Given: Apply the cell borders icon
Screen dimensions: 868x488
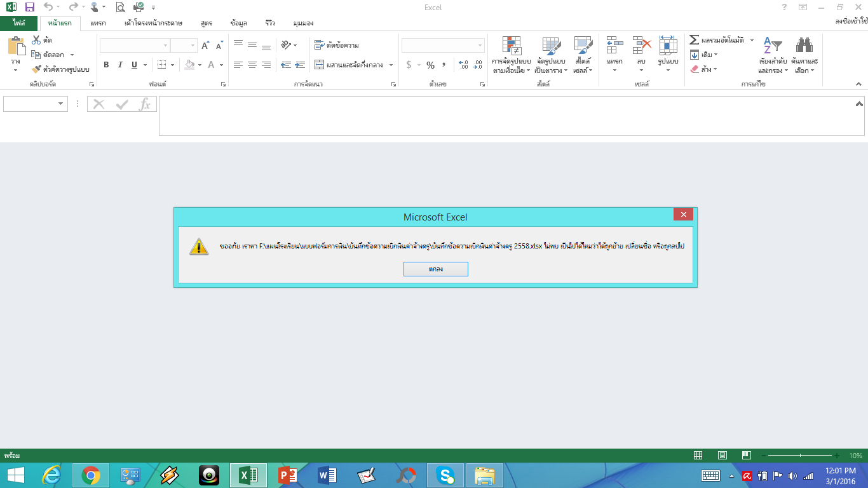Looking at the screenshot, I should pos(161,65).
